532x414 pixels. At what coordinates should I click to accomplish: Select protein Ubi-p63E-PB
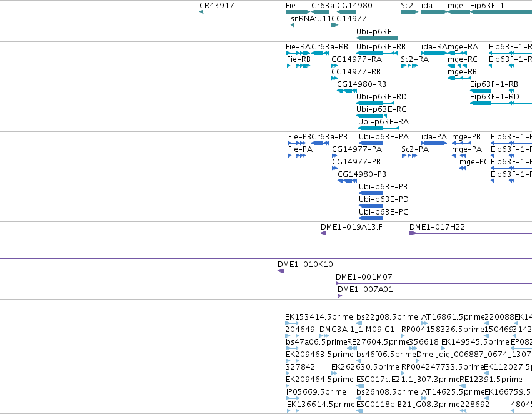click(383, 187)
